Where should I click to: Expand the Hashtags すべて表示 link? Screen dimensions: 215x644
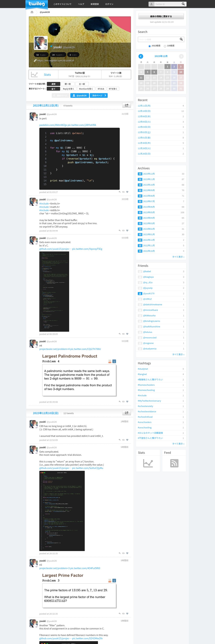coord(178,444)
